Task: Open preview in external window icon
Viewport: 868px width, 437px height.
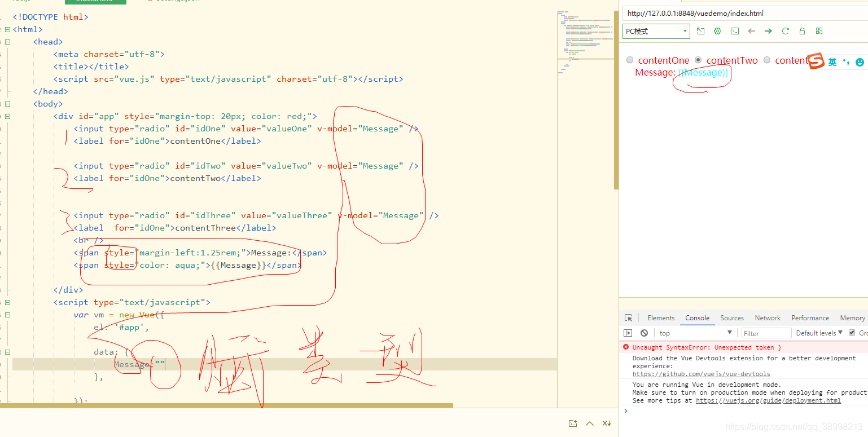Action: click(700, 31)
